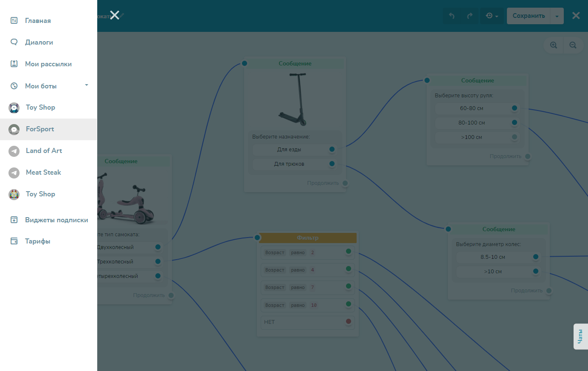Click the undo arrow in top toolbar
This screenshot has width=588, height=371.
click(452, 16)
